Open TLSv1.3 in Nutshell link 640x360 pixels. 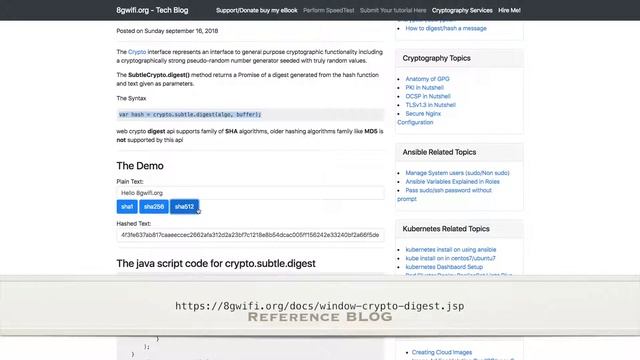(430, 105)
